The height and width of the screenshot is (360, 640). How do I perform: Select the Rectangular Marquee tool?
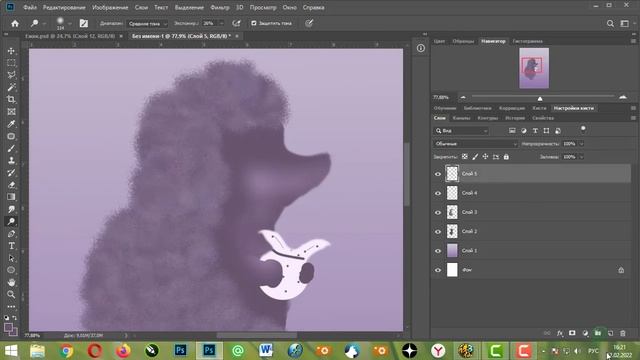click(11, 63)
